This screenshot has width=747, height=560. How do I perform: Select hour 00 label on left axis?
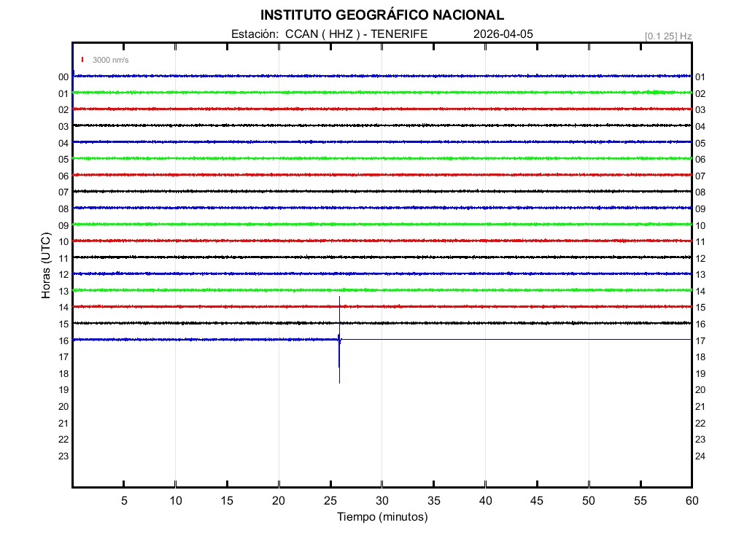tap(63, 77)
